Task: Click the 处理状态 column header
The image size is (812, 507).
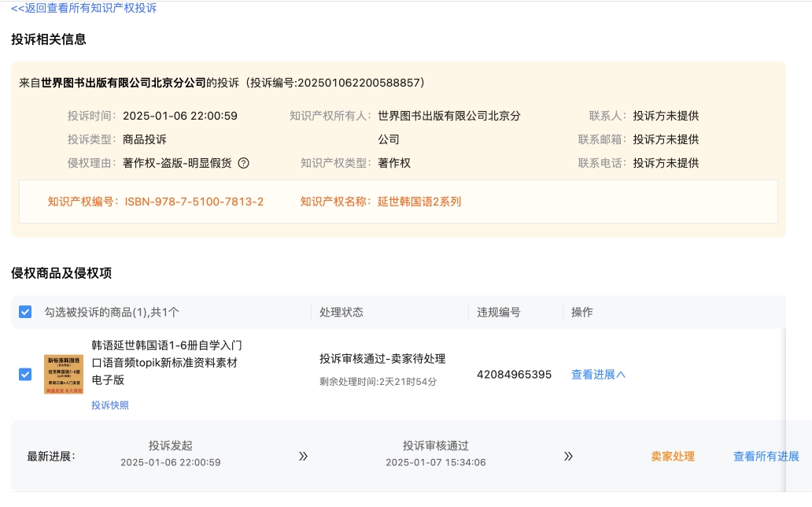Action: (x=341, y=313)
